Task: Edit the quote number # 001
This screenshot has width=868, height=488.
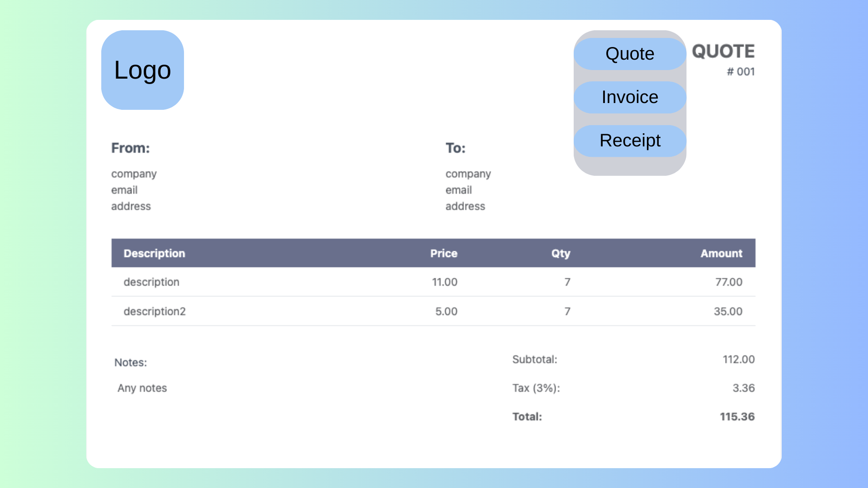Action: [741, 72]
